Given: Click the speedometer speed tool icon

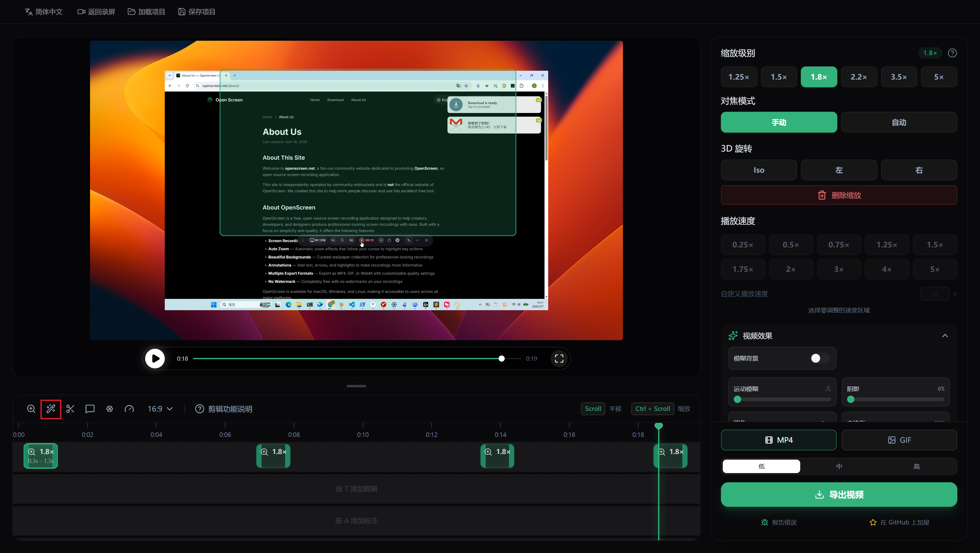Looking at the screenshot, I should point(129,409).
